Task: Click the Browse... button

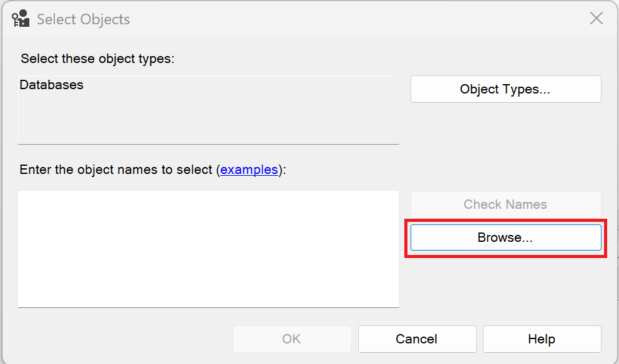Action: pyautogui.click(x=505, y=237)
